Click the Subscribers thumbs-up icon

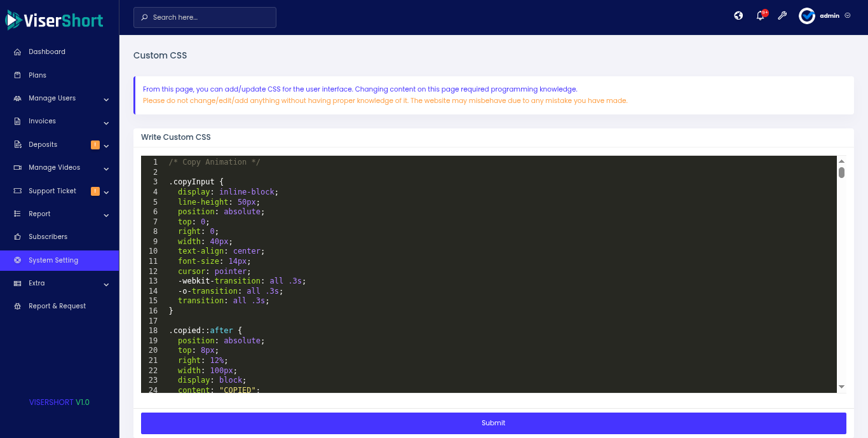coord(17,237)
